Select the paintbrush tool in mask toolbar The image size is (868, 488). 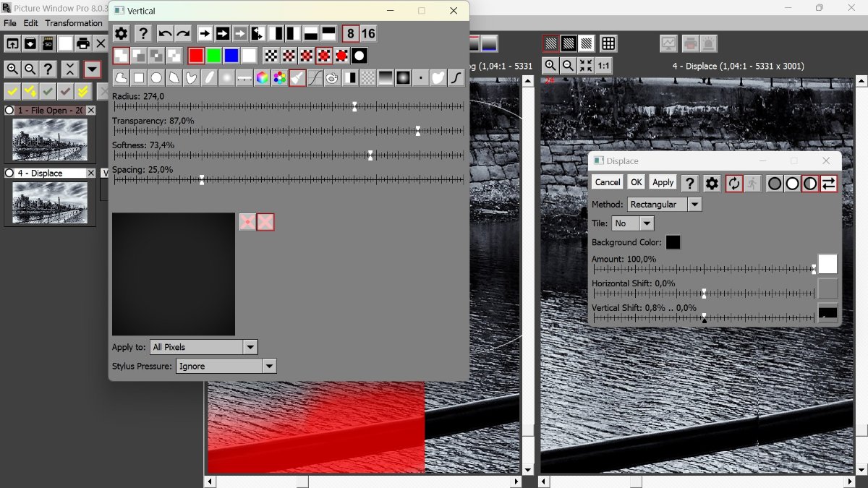coord(297,78)
